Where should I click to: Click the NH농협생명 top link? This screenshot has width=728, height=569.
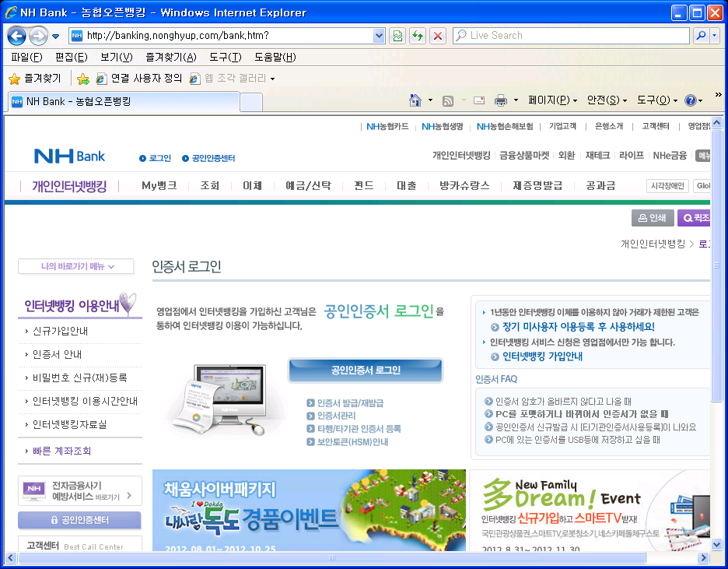pyautogui.click(x=442, y=126)
